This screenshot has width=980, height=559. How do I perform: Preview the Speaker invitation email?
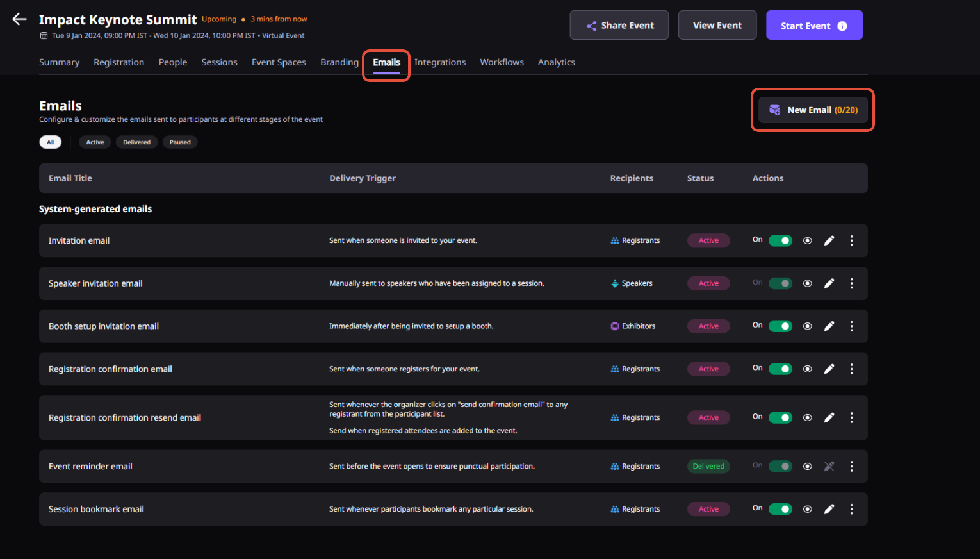pyautogui.click(x=807, y=283)
